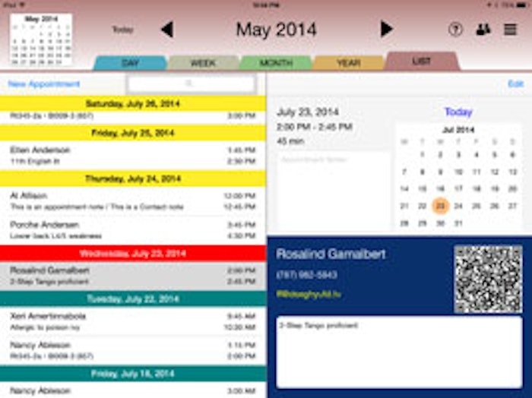Click the blue Today link above July calendar
This screenshot has height=398, width=532.
tap(458, 112)
